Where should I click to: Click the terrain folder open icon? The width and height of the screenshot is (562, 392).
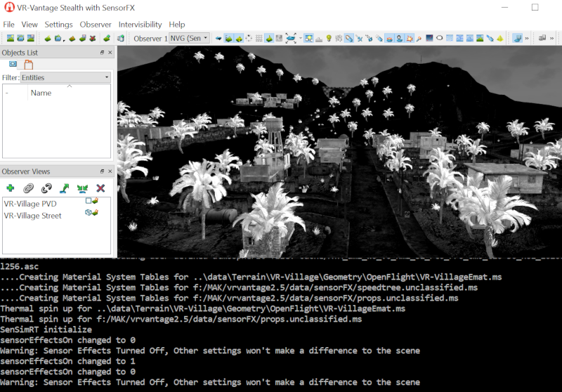point(58,38)
